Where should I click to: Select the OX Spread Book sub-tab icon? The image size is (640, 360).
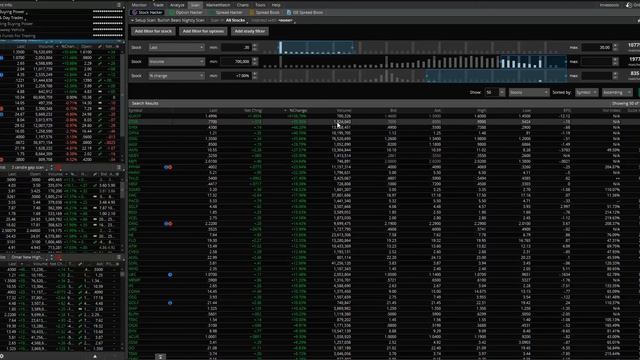(x=289, y=13)
